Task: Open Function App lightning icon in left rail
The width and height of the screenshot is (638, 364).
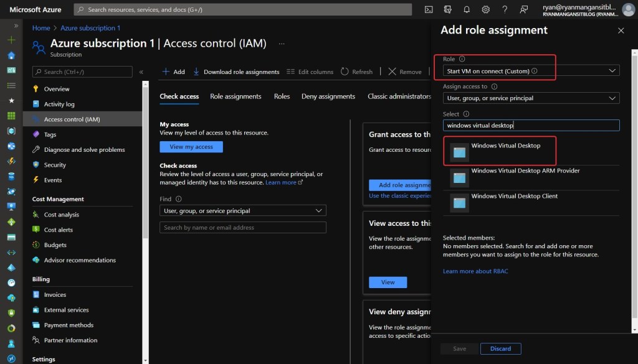Action: click(x=11, y=161)
